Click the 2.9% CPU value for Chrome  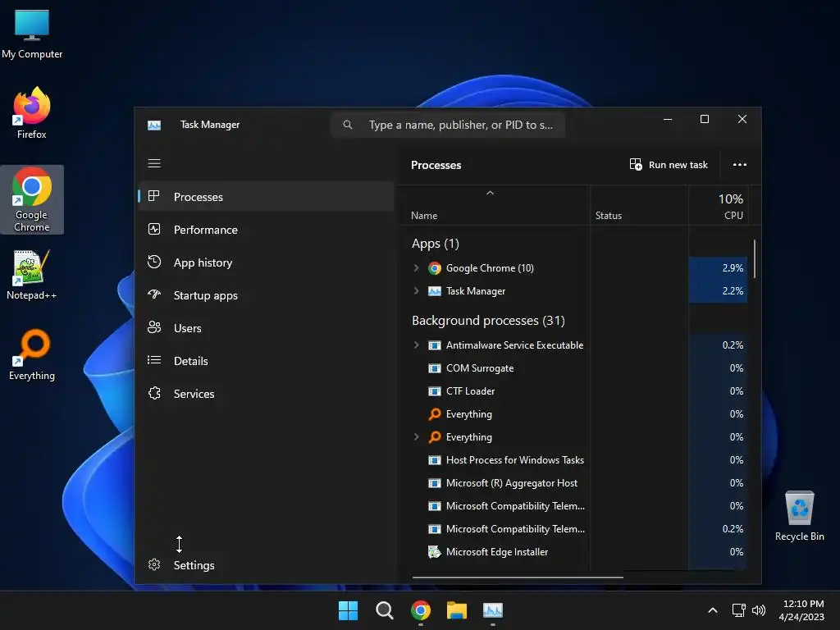point(733,268)
